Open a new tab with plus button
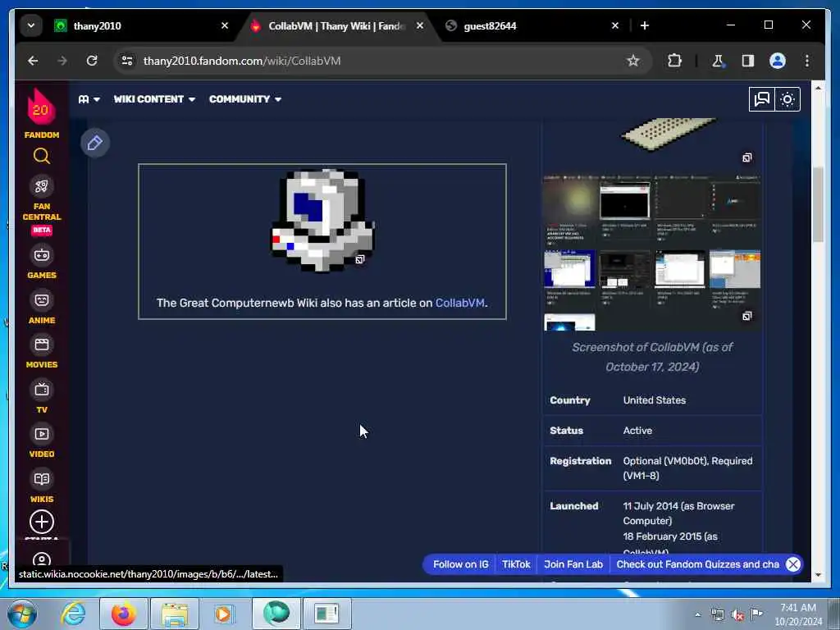 click(x=645, y=25)
